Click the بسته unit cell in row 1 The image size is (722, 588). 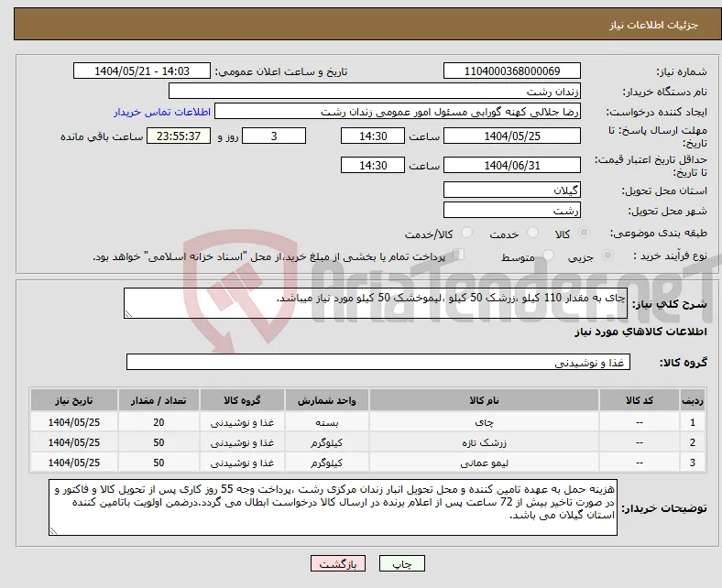[x=326, y=422]
